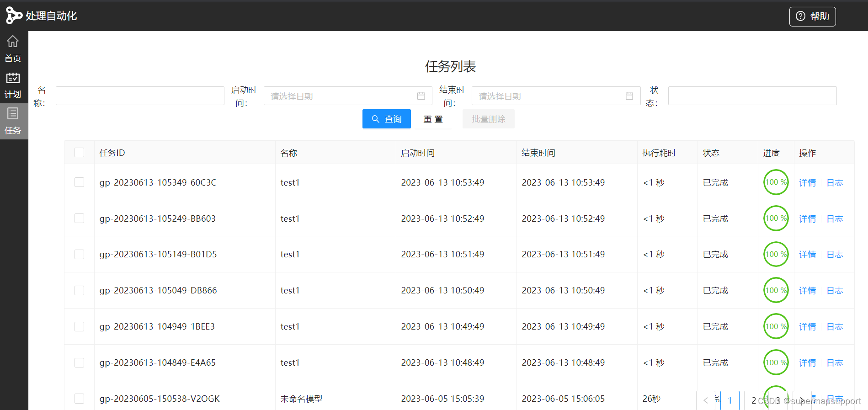The height and width of the screenshot is (410, 868).
Task: Open 日志 for task gp-20230613-105349-60C3C
Action: coord(835,182)
